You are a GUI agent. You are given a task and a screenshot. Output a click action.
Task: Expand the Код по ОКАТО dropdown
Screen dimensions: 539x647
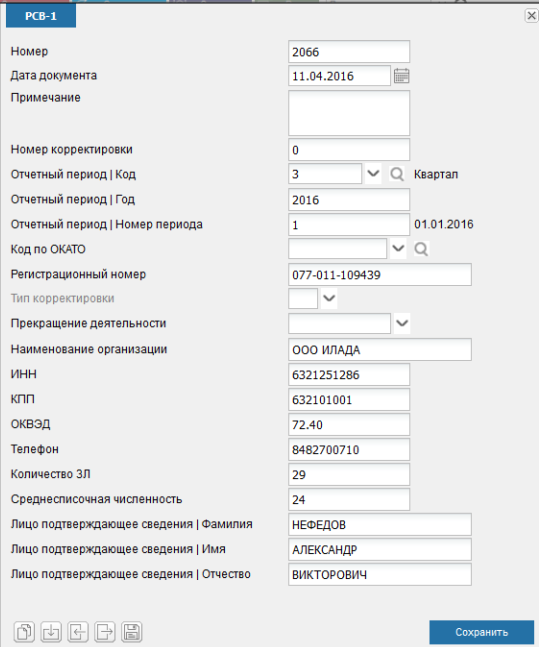pyautogui.click(x=398, y=248)
